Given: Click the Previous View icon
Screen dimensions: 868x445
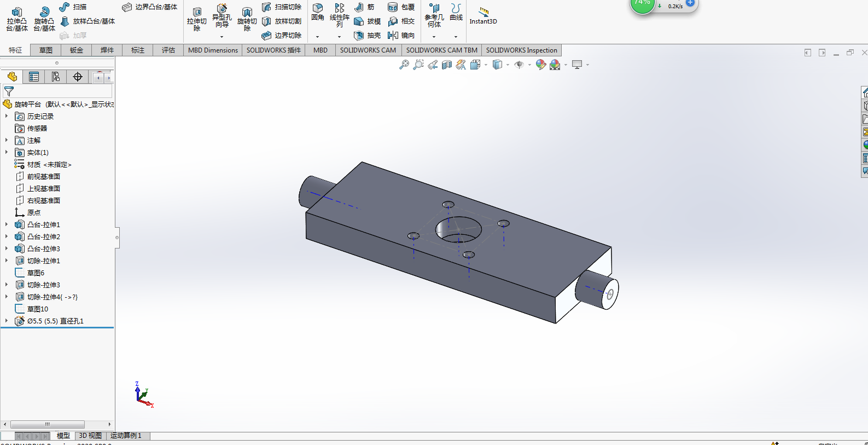Looking at the screenshot, I should pos(433,65).
